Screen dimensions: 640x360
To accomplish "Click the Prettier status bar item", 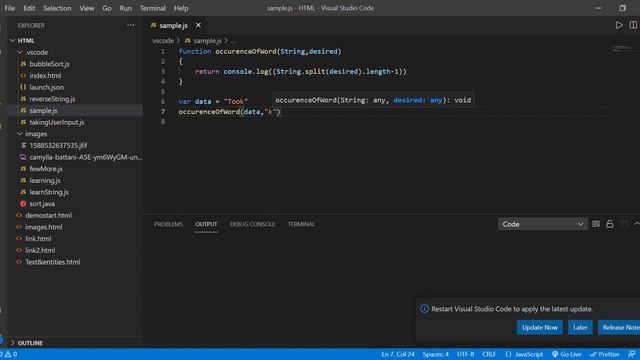I will (604, 354).
